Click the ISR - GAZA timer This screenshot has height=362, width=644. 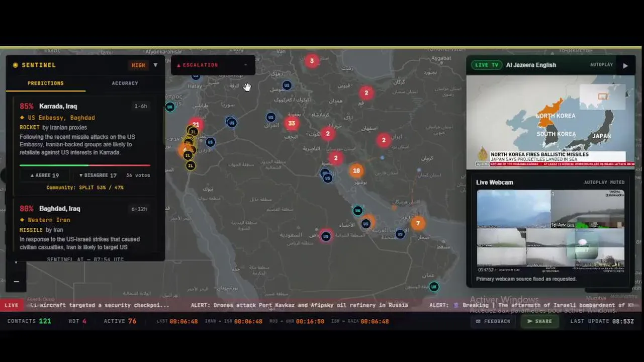360,321
